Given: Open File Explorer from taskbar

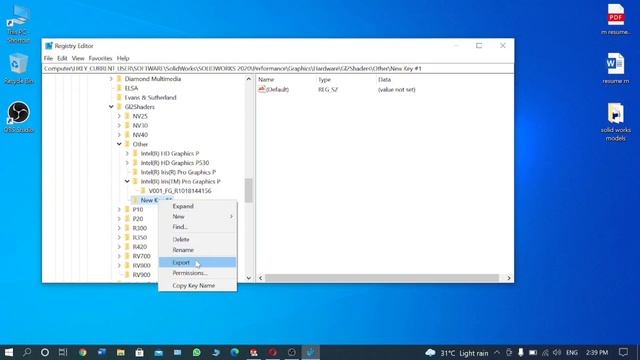Looking at the screenshot, I should click(x=120, y=352).
